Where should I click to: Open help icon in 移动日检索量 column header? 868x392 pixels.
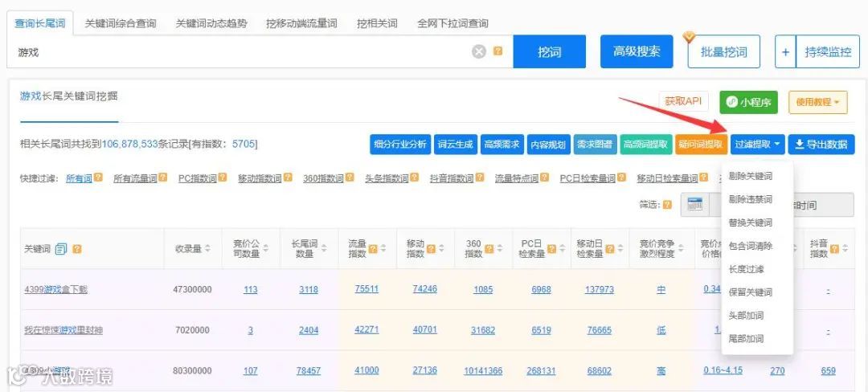609,248
